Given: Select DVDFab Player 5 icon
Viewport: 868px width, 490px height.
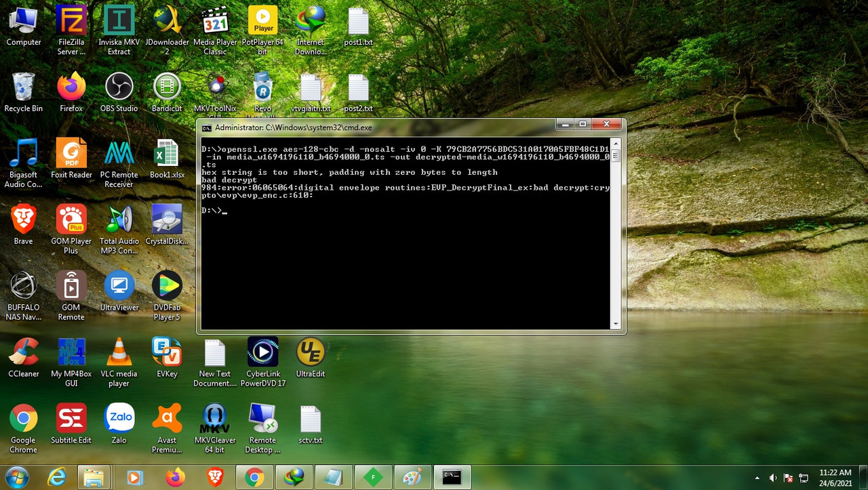Looking at the screenshot, I should [167, 296].
